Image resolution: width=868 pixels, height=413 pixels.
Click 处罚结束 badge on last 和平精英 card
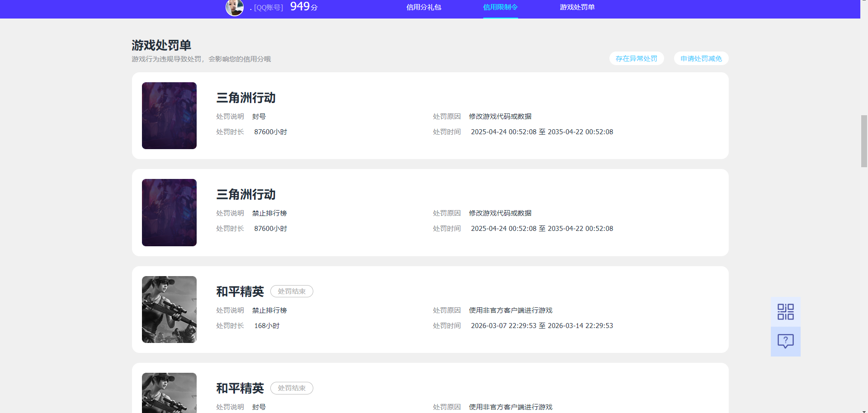(292, 388)
